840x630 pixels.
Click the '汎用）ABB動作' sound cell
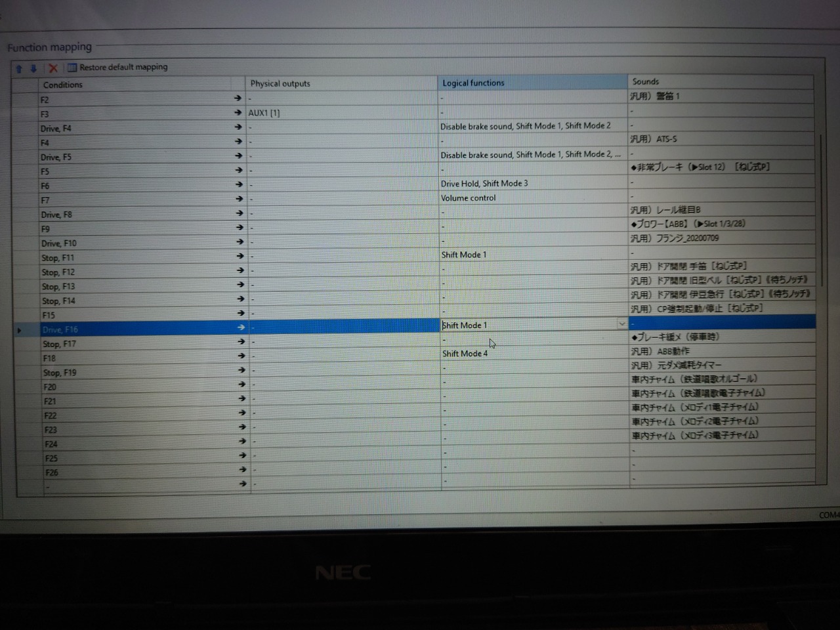tap(722, 352)
